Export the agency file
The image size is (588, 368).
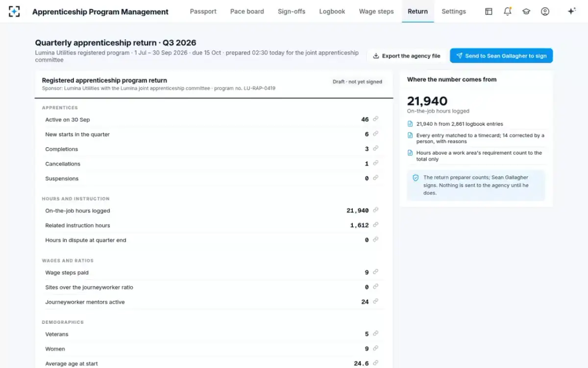[407, 56]
